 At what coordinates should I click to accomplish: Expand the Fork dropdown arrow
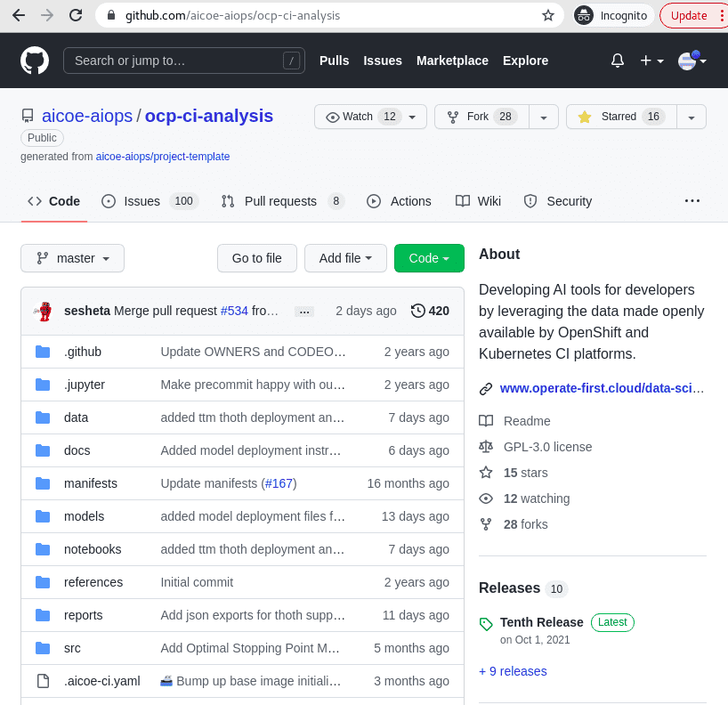(x=544, y=117)
